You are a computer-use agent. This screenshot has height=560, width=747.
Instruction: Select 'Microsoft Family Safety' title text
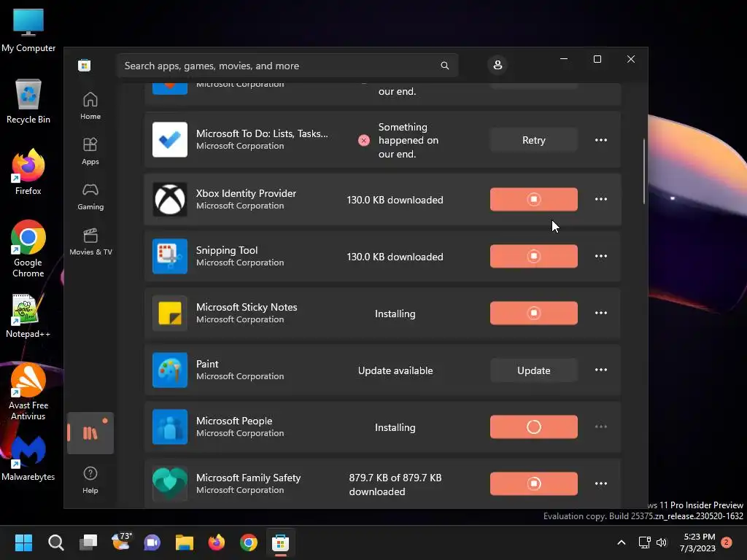248,478
